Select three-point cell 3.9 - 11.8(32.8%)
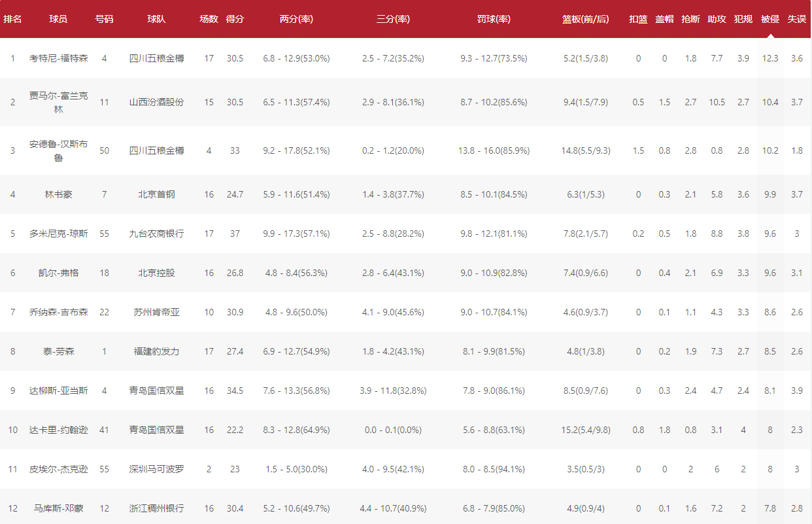 pos(393,391)
